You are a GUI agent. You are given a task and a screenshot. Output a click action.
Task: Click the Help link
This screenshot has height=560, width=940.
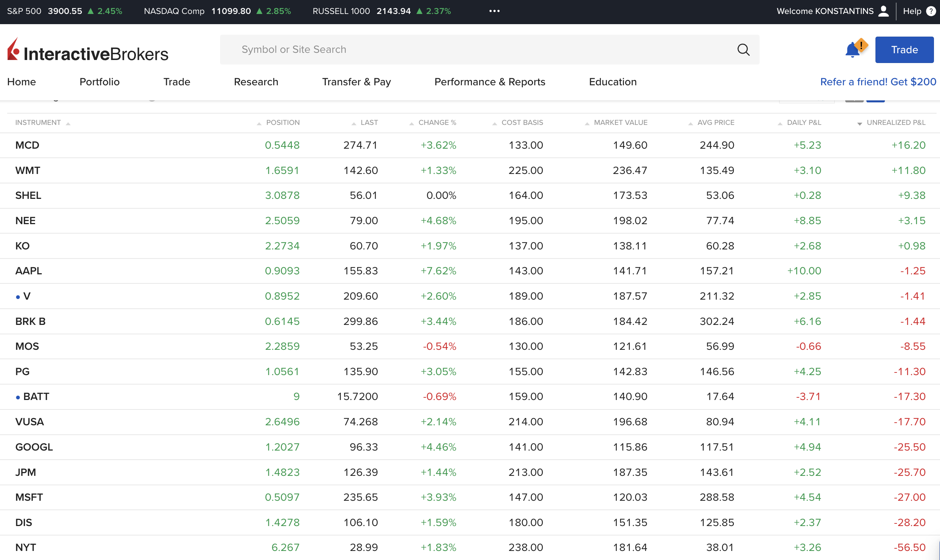point(912,11)
